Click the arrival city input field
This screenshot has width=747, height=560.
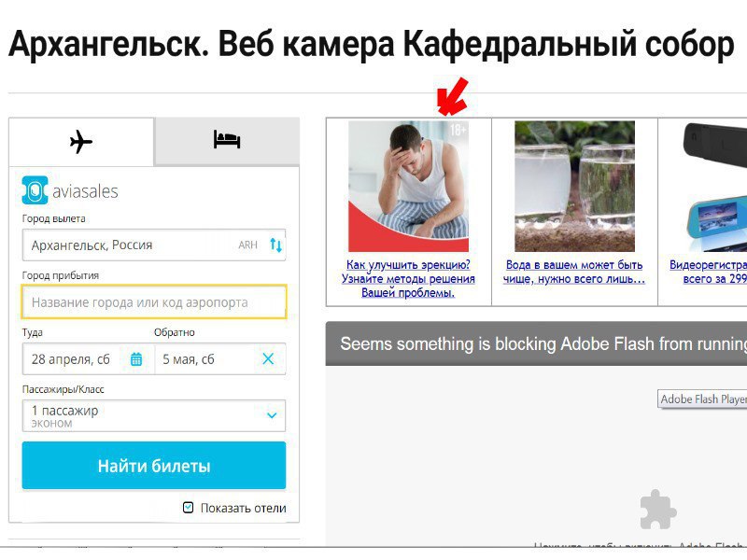[154, 302]
